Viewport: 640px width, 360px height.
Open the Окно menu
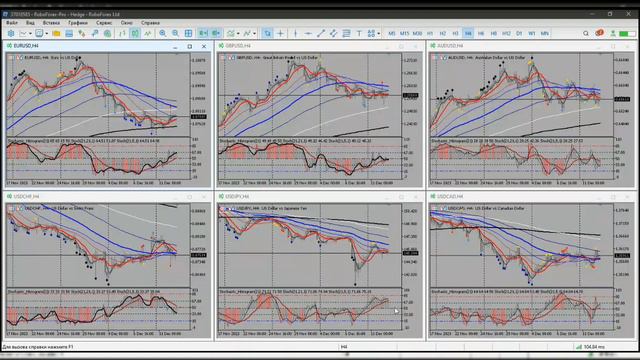pos(127,23)
